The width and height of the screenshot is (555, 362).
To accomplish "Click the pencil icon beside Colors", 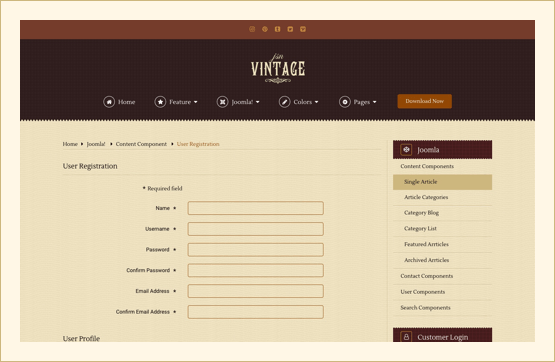I will 284,102.
